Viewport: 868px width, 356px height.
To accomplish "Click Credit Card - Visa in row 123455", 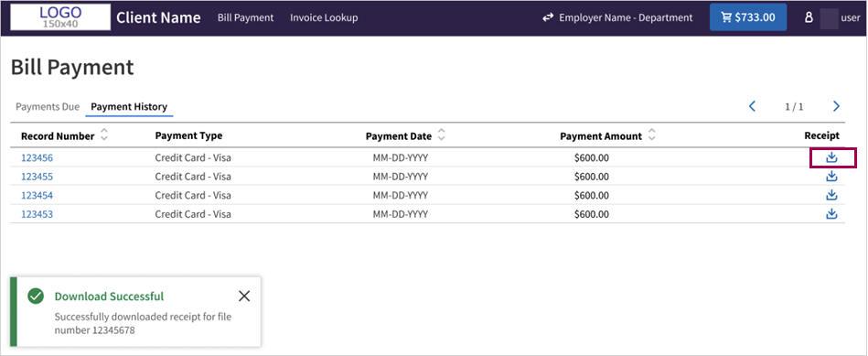I will [x=193, y=177].
